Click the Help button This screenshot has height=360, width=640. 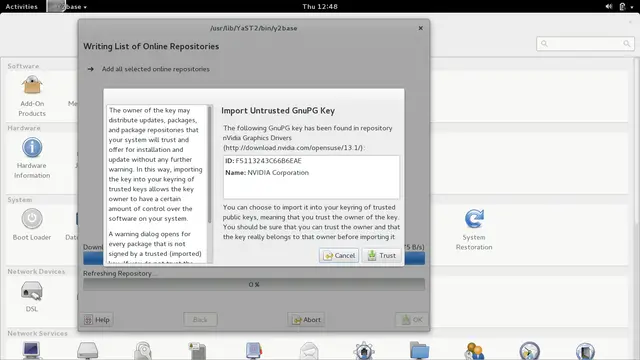click(97, 320)
